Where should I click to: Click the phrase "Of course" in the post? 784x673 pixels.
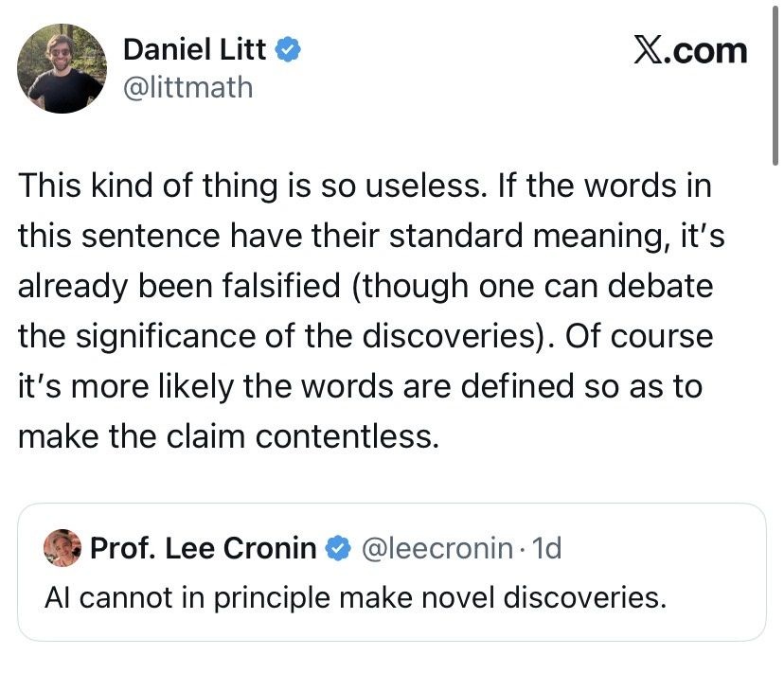pos(634,337)
